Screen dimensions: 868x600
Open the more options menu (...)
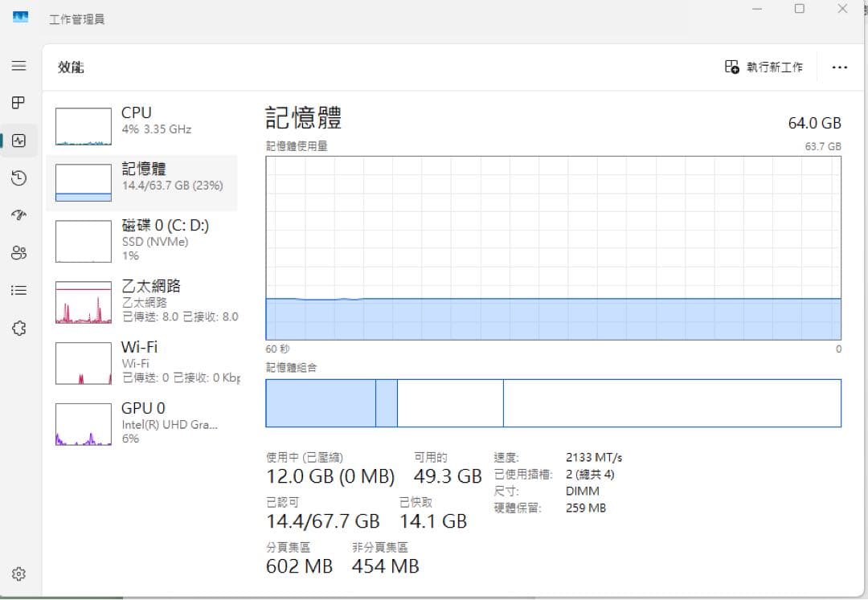[x=839, y=67]
